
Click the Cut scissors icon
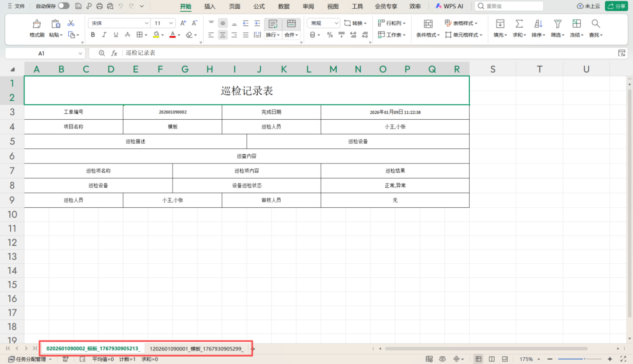tap(71, 23)
